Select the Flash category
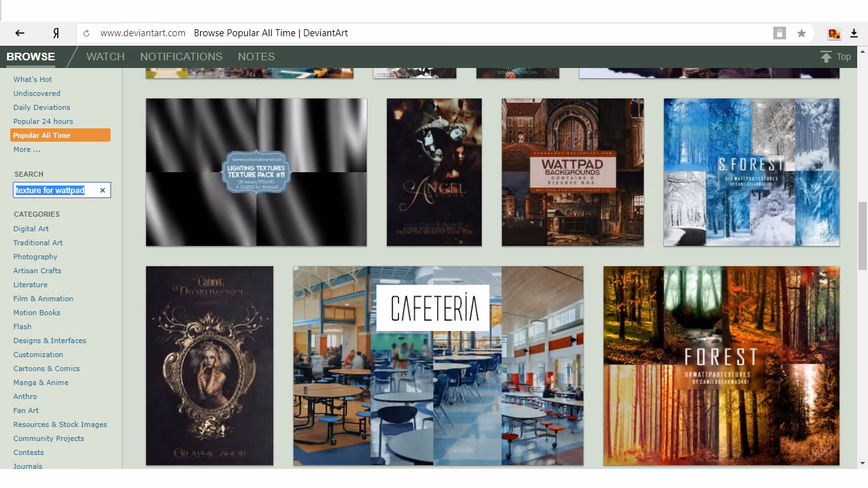This screenshot has height=488, width=868. [x=22, y=327]
